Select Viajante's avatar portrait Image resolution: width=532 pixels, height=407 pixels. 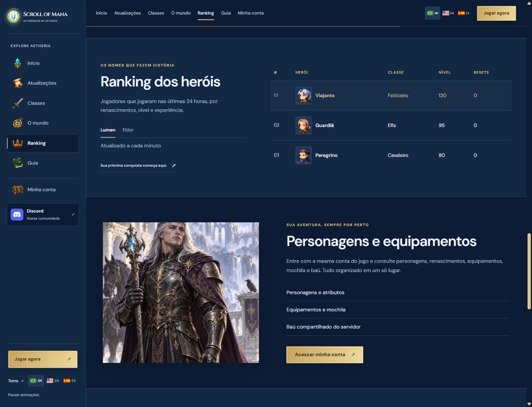(304, 95)
